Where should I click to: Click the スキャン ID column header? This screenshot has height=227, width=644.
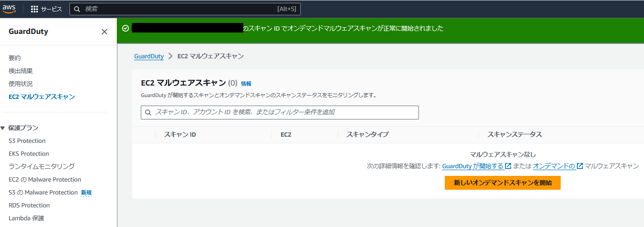[180, 135]
